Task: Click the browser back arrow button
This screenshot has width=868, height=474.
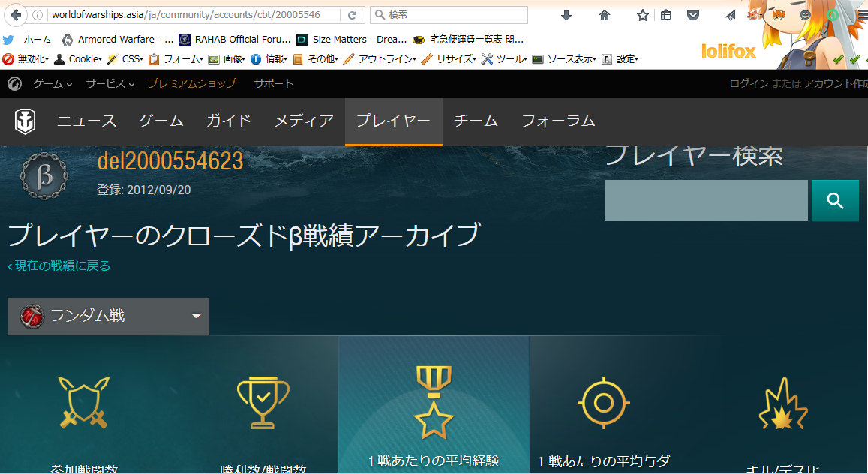Action: pos(16,15)
